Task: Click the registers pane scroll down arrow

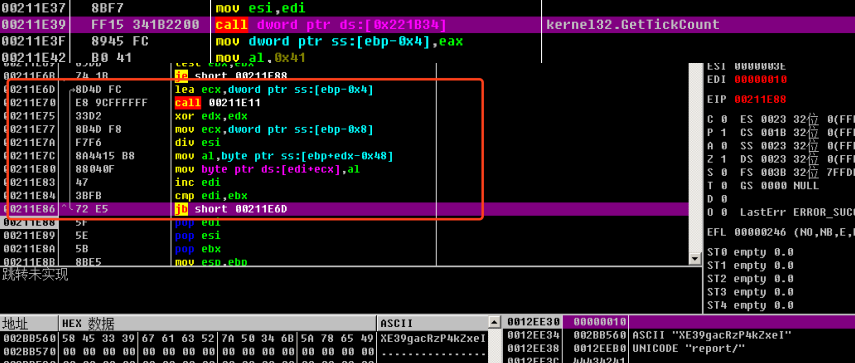Action: coord(695,258)
